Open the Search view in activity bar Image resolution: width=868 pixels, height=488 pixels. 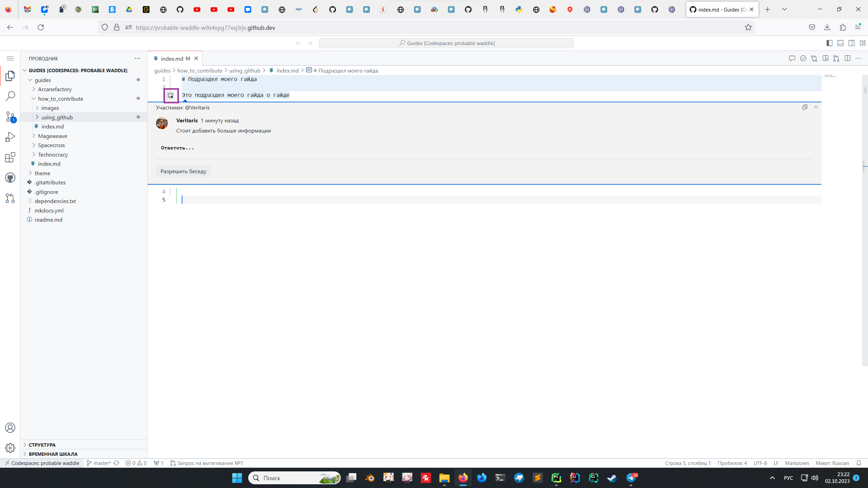coord(10,96)
